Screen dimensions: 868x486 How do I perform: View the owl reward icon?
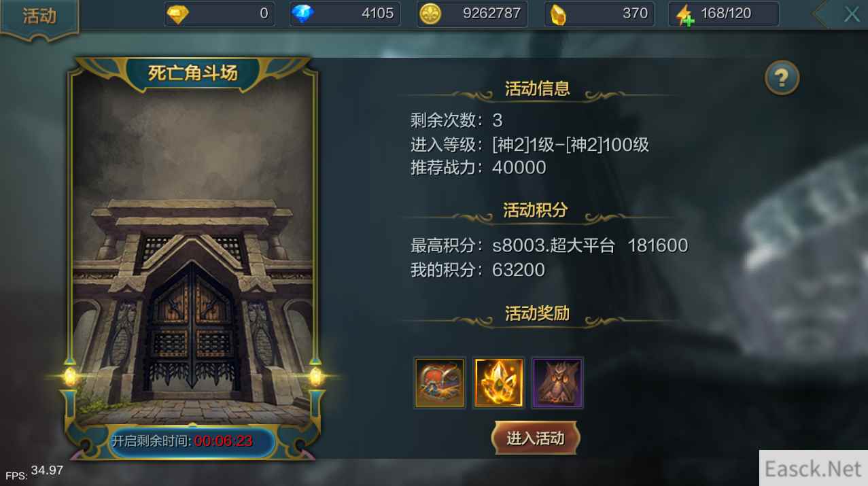557,383
